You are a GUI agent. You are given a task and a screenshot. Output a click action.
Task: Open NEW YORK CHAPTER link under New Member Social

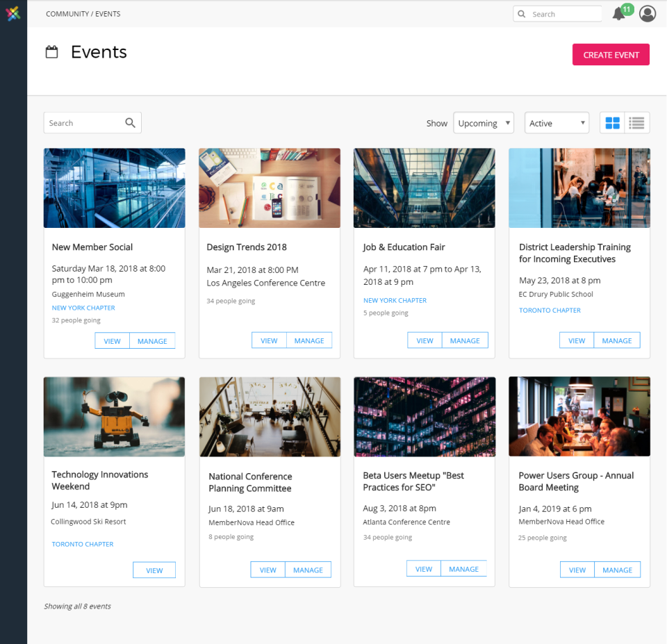click(83, 307)
